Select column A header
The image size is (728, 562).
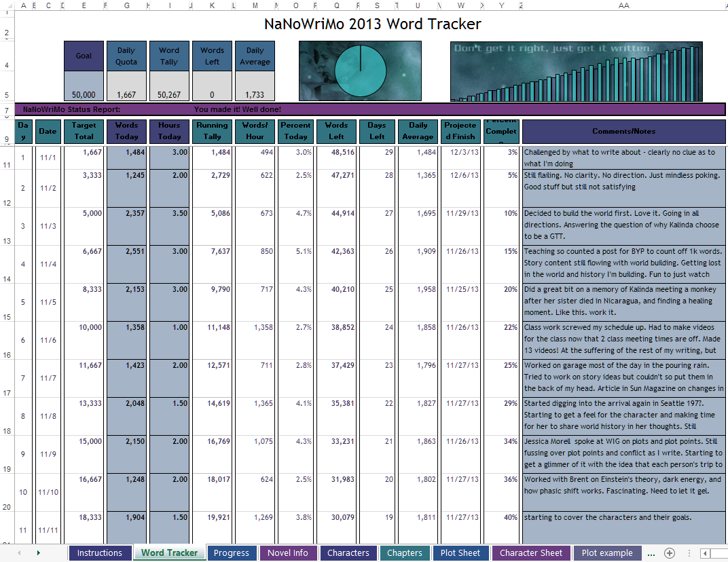pos(23,5)
